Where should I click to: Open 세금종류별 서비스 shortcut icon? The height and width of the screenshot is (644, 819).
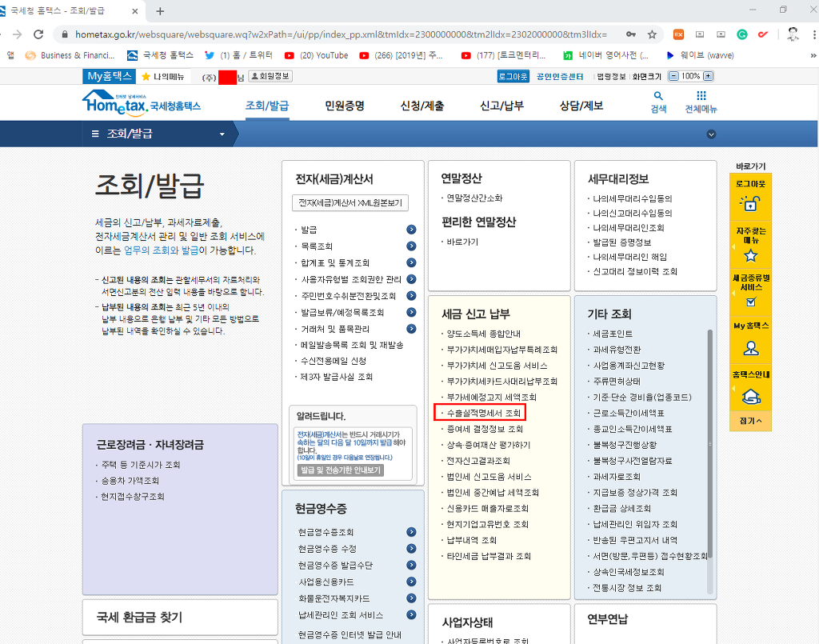click(750, 302)
